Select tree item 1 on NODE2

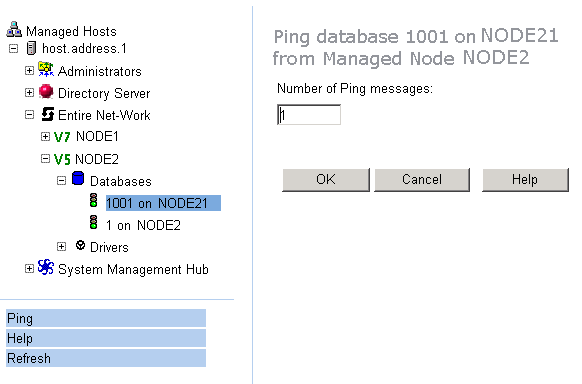tap(143, 225)
